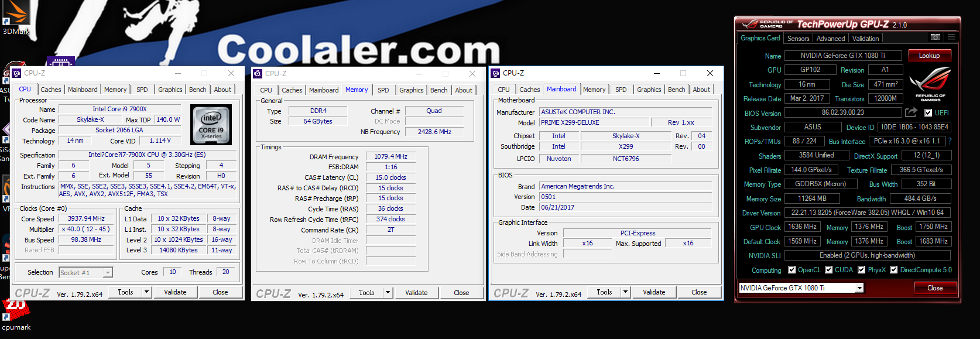Click the model value PRIME X299-DELUXE
Image resolution: width=980 pixels, height=339 pixels.
click(594, 122)
